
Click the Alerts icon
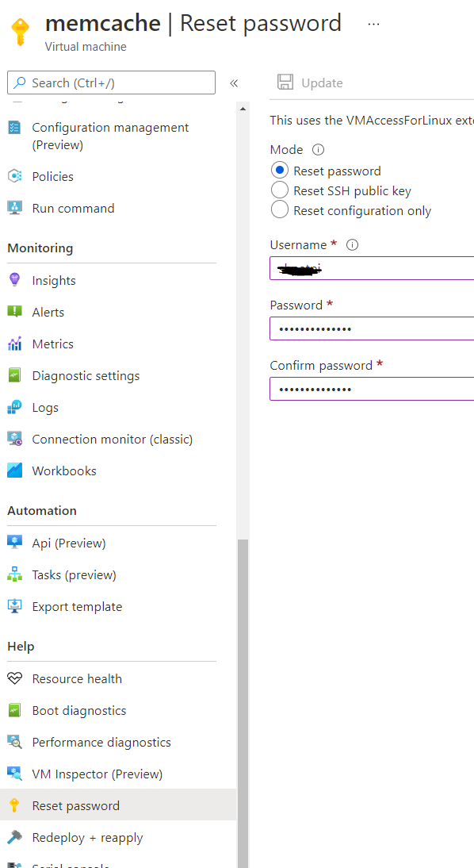(15, 312)
